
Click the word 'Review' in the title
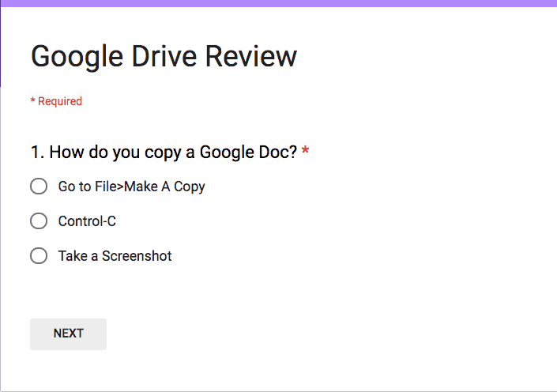[x=251, y=56]
